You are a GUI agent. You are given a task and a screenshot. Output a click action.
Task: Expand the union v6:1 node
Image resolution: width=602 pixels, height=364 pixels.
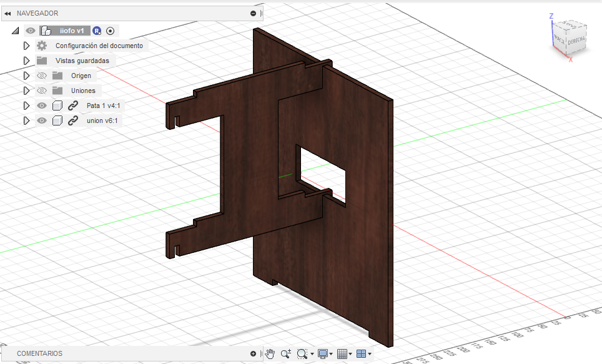[x=26, y=121]
